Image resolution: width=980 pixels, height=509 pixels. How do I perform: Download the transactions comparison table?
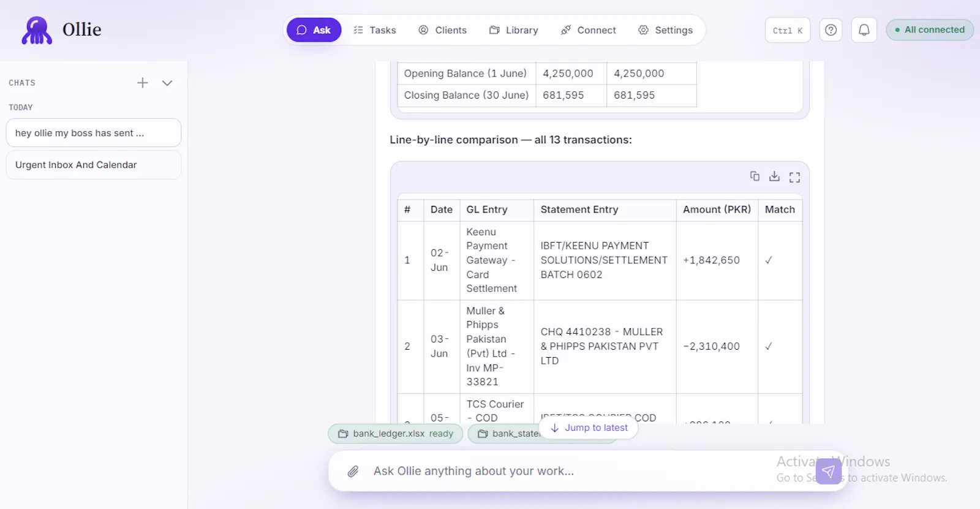(x=774, y=176)
